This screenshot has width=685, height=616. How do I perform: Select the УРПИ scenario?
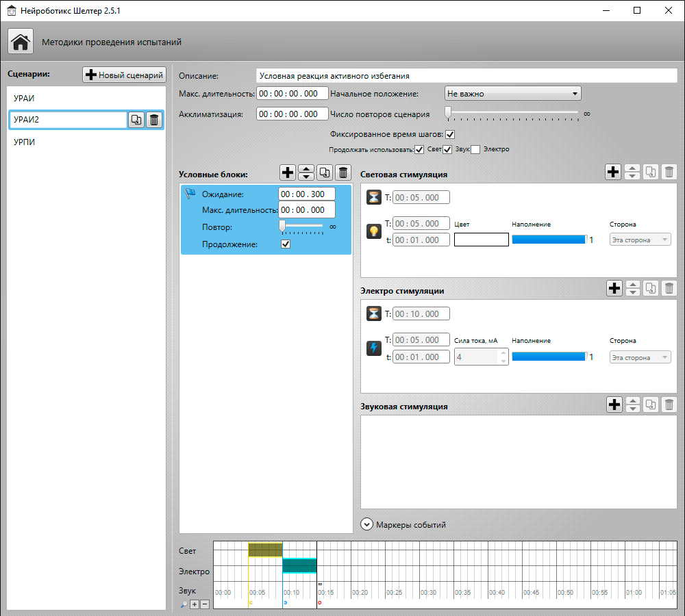[x=86, y=142]
